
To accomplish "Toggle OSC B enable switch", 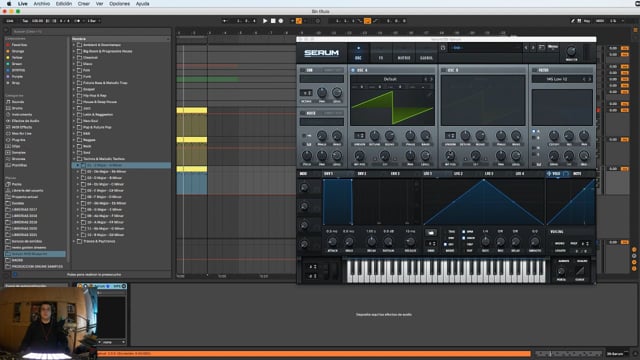I will (x=444, y=70).
